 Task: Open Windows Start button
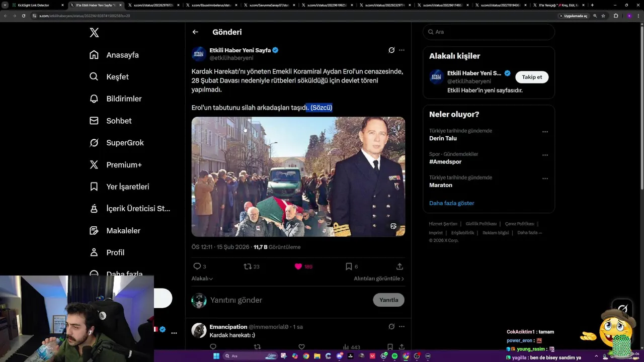point(216,356)
